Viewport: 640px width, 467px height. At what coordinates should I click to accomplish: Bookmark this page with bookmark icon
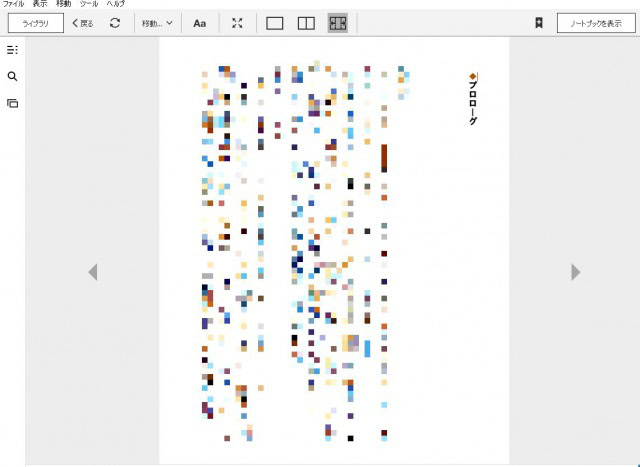(x=538, y=23)
